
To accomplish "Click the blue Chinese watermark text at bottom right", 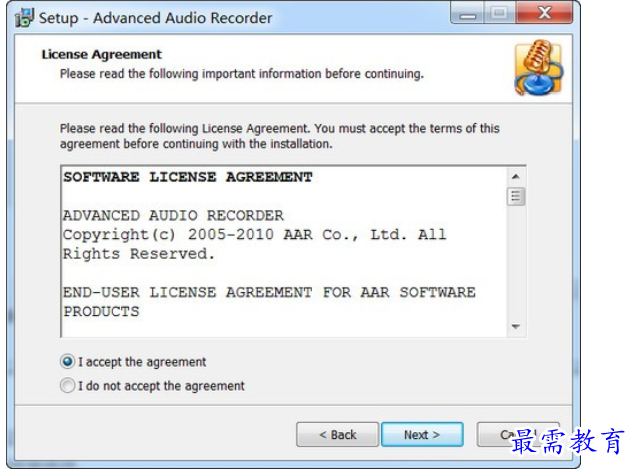I will coord(568,442).
